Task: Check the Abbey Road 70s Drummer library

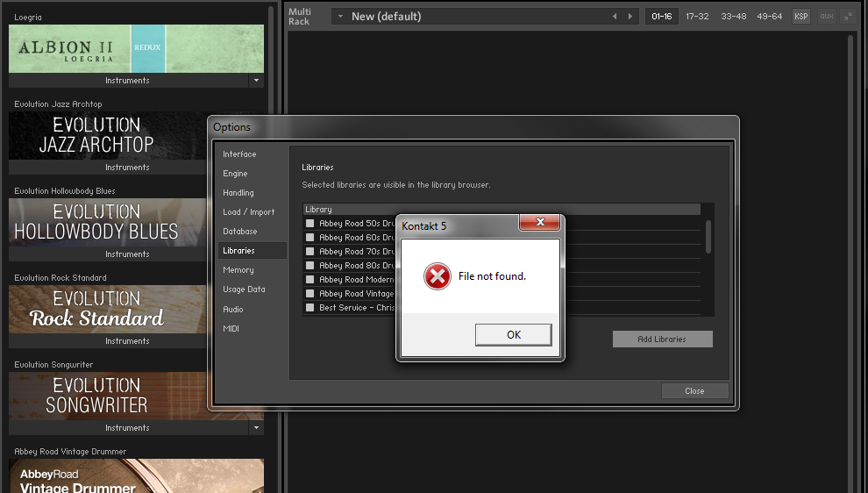Action: tap(310, 252)
